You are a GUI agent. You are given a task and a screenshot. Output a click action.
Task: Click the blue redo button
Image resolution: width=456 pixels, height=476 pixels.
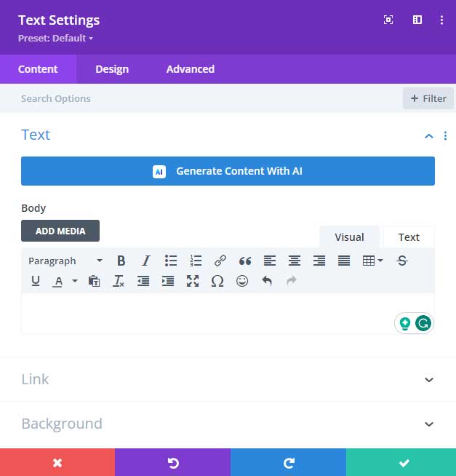(288, 462)
